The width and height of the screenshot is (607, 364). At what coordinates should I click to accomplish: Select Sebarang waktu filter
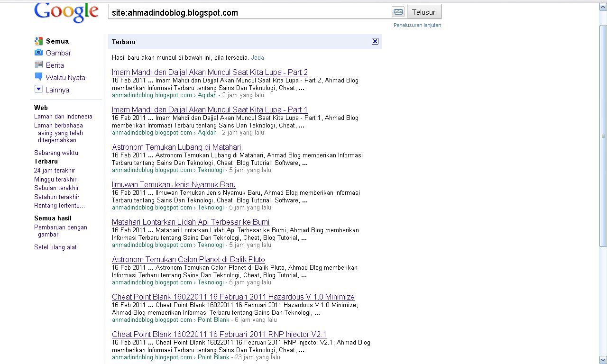56,153
